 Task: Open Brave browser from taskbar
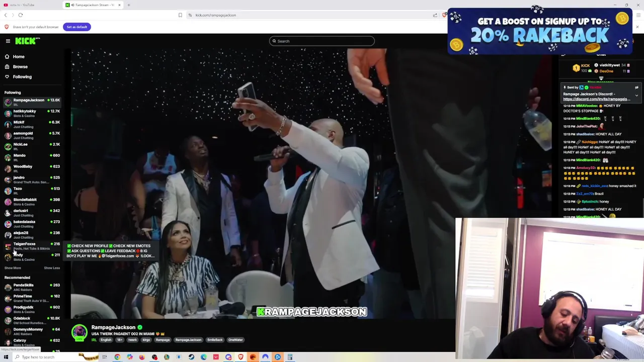tap(240, 357)
